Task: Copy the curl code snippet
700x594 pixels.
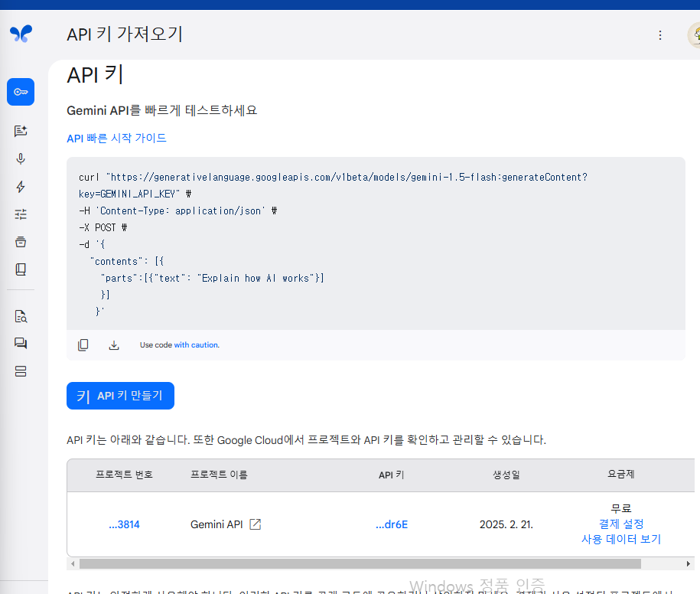Action: [x=83, y=344]
